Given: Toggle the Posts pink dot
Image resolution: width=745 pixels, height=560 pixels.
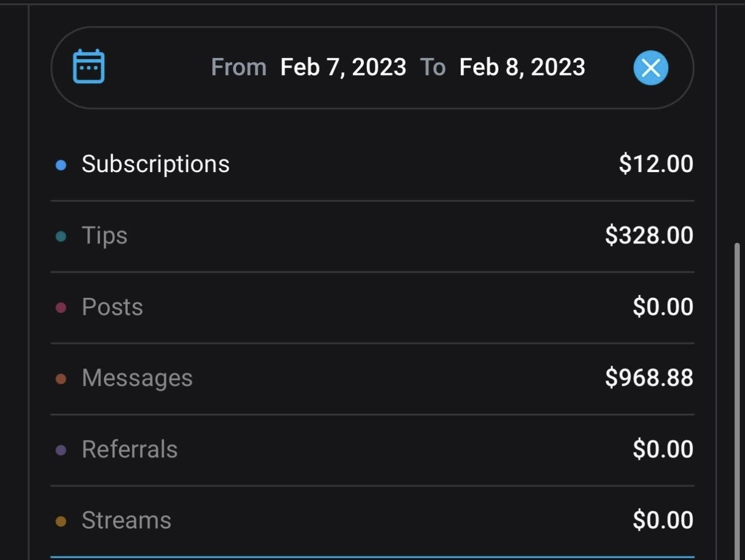Looking at the screenshot, I should pos(61,308).
